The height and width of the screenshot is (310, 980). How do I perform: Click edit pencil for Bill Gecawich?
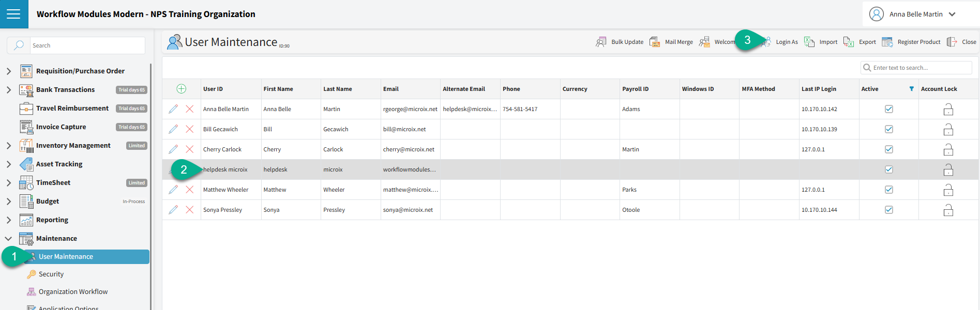pyautogui.click(x=173, y=129)
